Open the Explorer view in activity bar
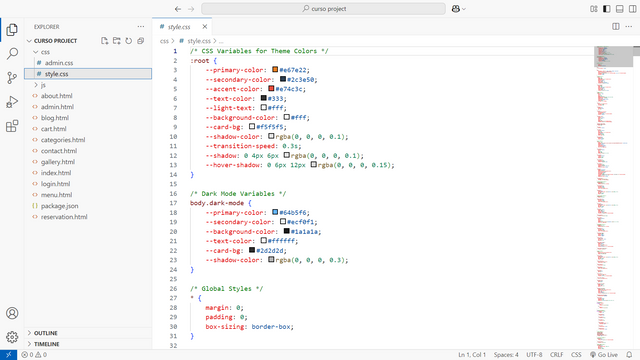 (12, 29)
